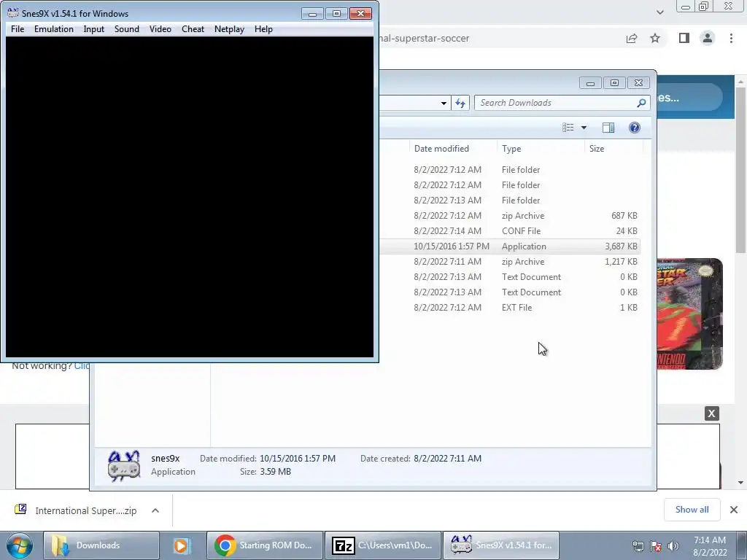Switch to Snes9X taskbar item
747x560 pixels.
pos(500,545)
